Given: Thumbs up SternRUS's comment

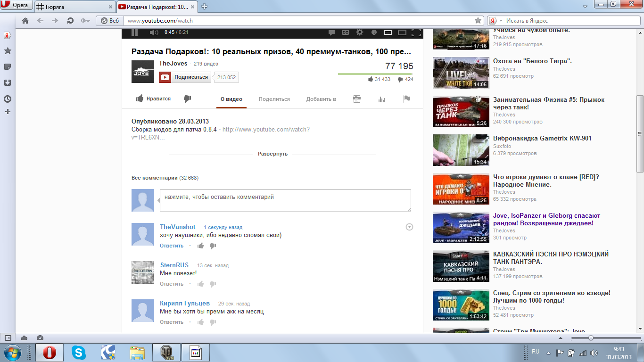Looking at the screenshot, I should click(201, 284).
